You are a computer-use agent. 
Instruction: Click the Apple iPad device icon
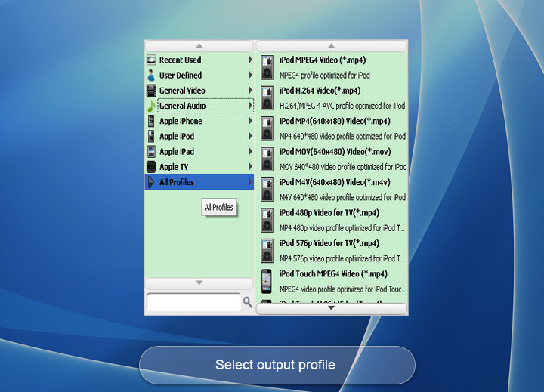click(x=151, y=152)
